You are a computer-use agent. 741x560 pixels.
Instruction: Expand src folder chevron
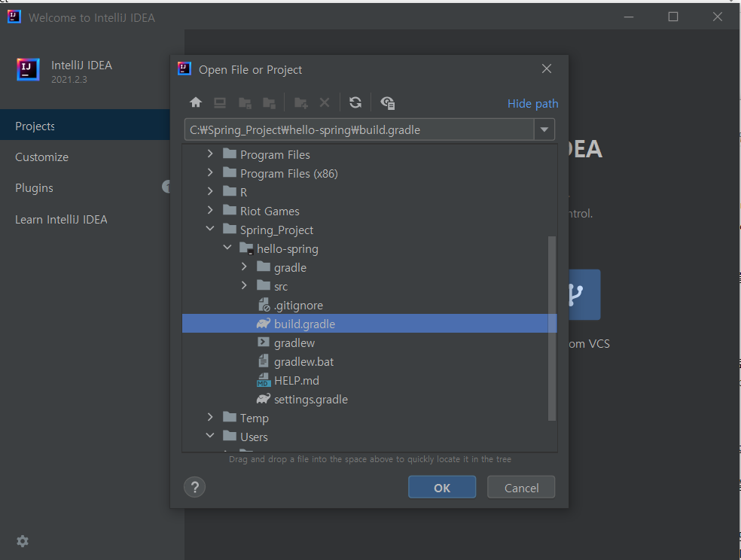[x=244, y=286]
